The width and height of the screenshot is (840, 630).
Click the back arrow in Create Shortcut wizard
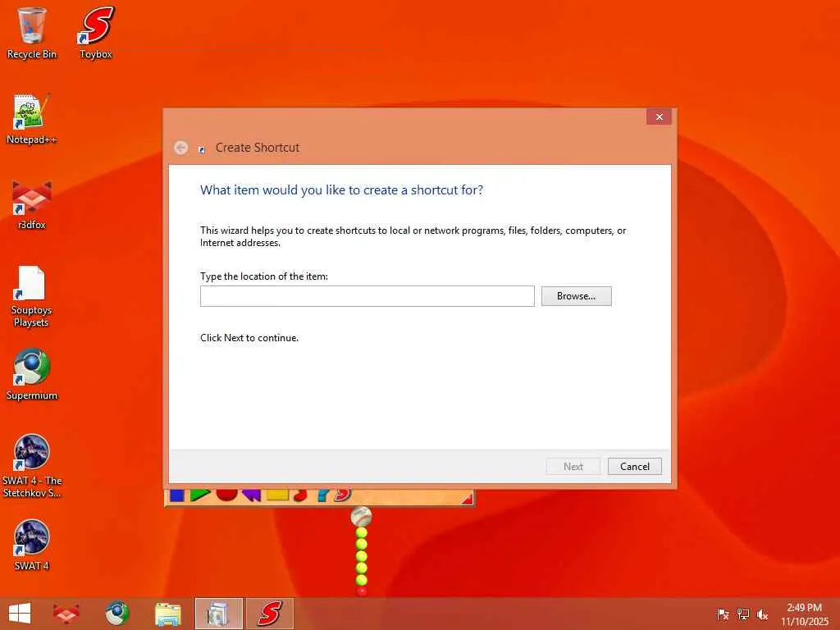click(181, 148)
